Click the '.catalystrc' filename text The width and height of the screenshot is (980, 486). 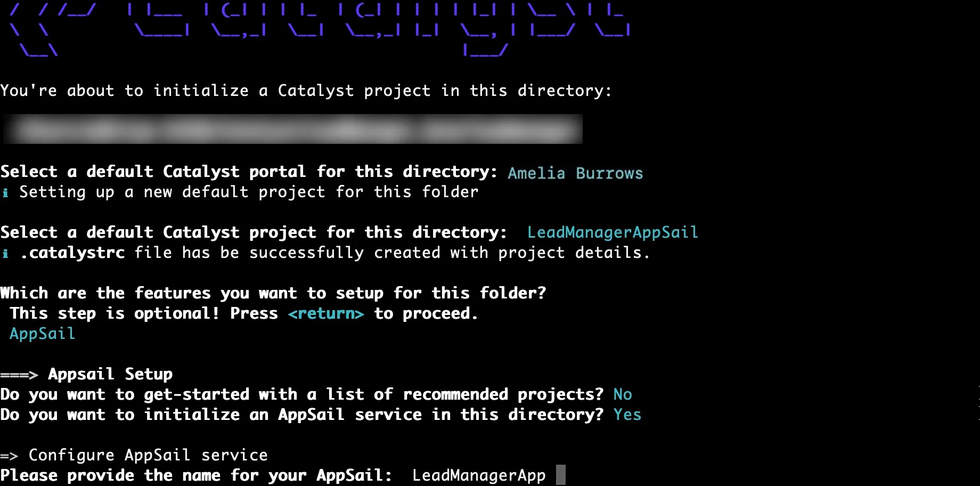coord(72,253)
